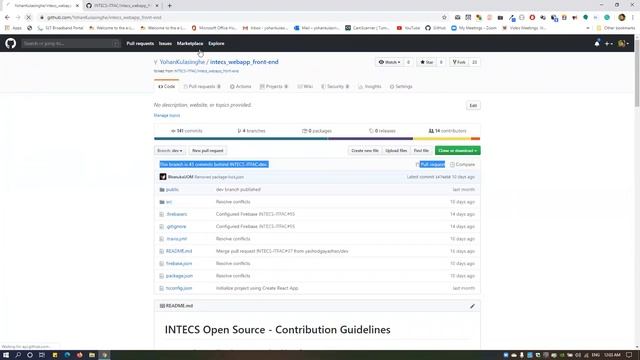
Task: Star the repository
Action: pos(427,62)
